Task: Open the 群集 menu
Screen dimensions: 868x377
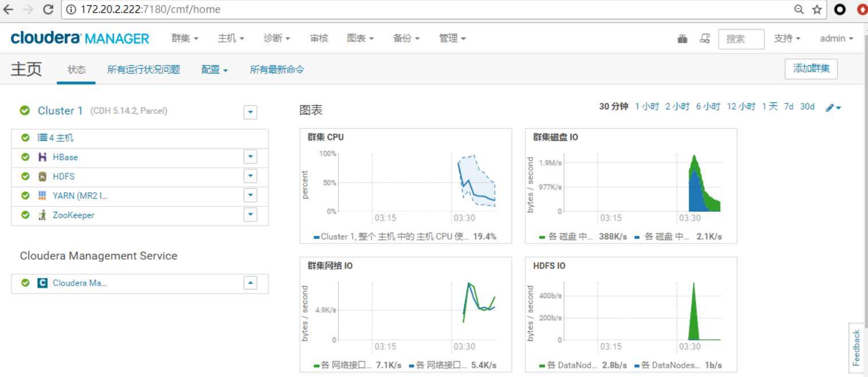Action: click(x=185, y=38)
